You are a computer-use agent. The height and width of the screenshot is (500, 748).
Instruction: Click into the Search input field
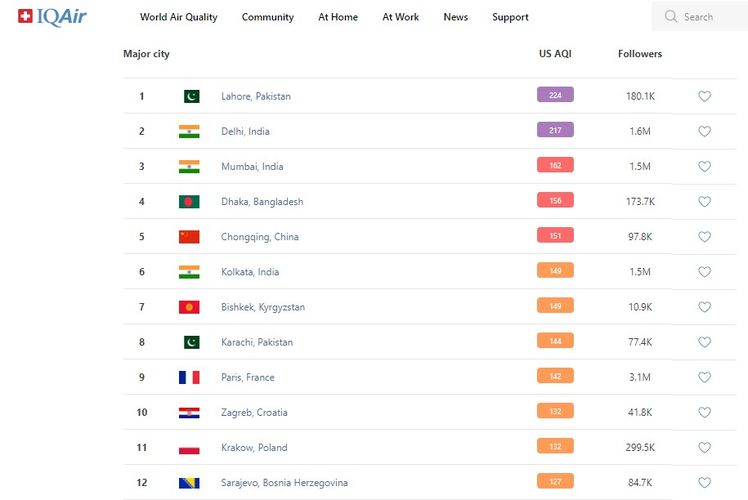click(x=708, y=17)
